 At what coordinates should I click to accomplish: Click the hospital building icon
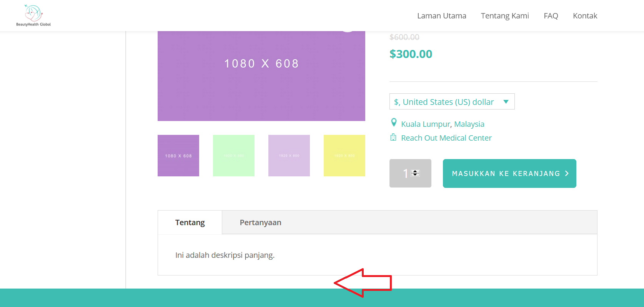click(x=393, y=137)
